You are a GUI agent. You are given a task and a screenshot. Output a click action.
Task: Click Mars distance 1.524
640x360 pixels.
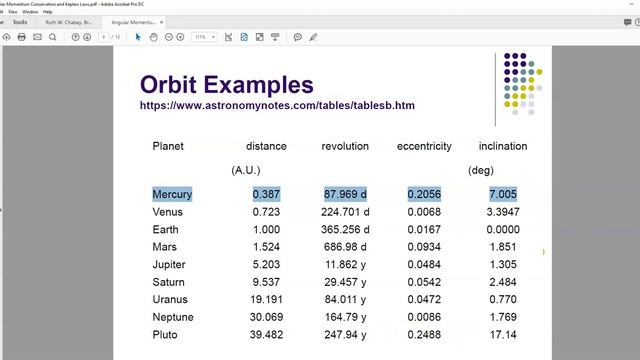[x=266, y=247]
